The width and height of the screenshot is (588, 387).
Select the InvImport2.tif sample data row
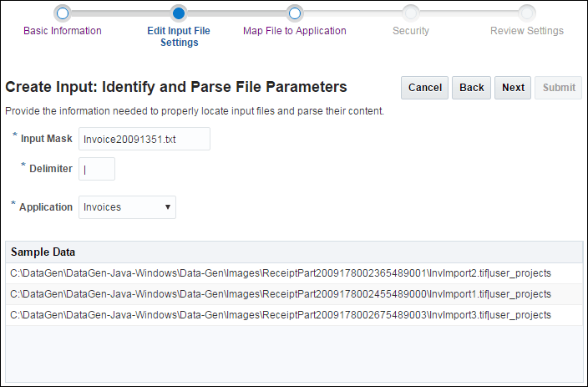(x=281, y=272)
